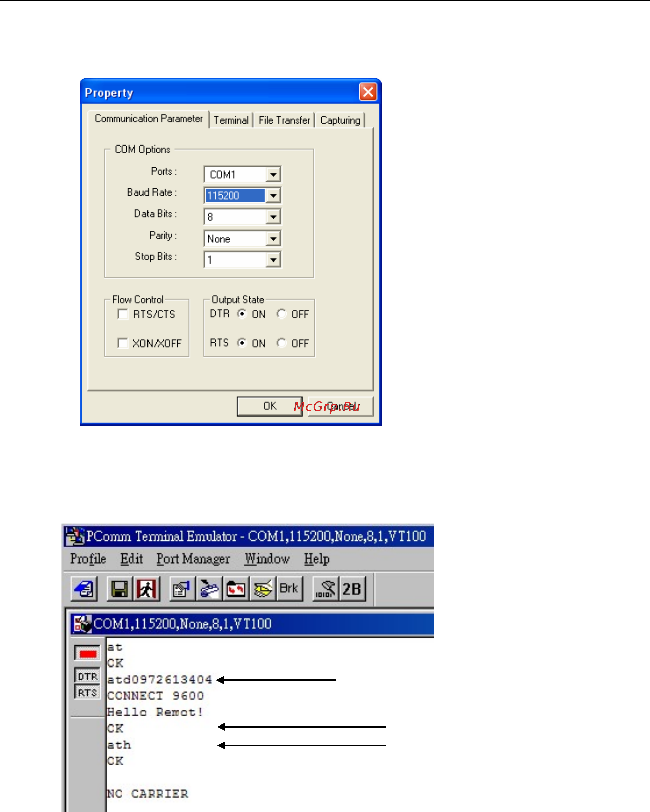
Task: Click the PComm Terminal Emulator app icon
Action: (x=75, y=536)
